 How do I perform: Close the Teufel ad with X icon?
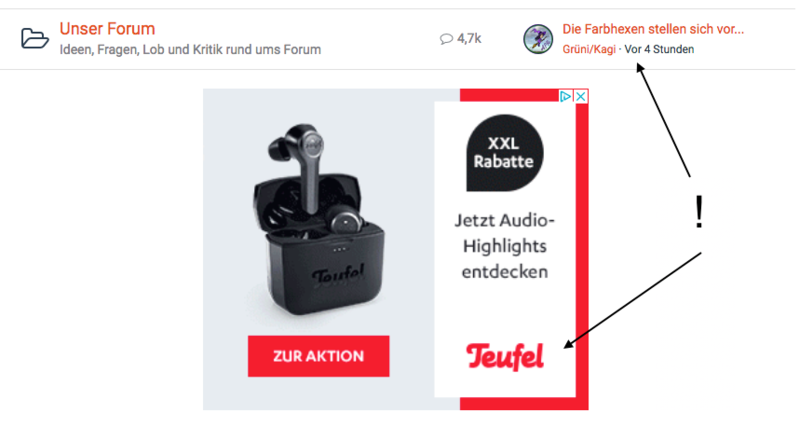581,96
